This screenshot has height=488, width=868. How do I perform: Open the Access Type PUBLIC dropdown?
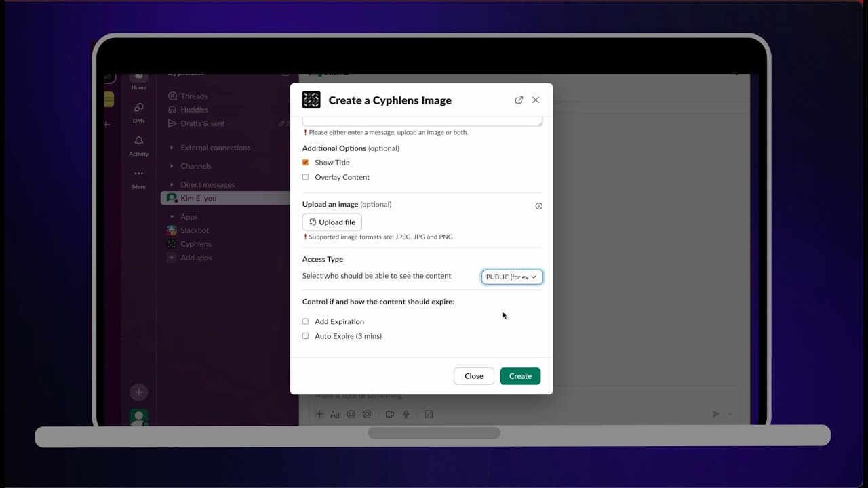tap(512, 277)
